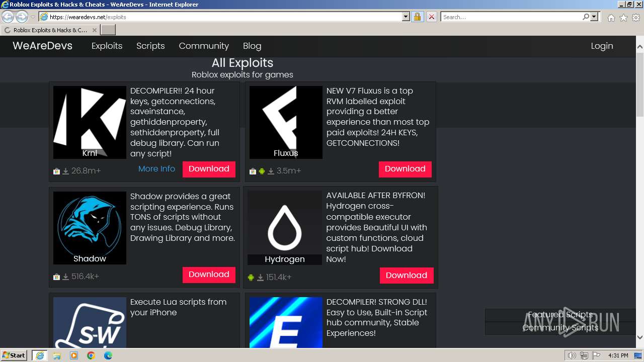Close the Roblox Exploits tab

94,30
